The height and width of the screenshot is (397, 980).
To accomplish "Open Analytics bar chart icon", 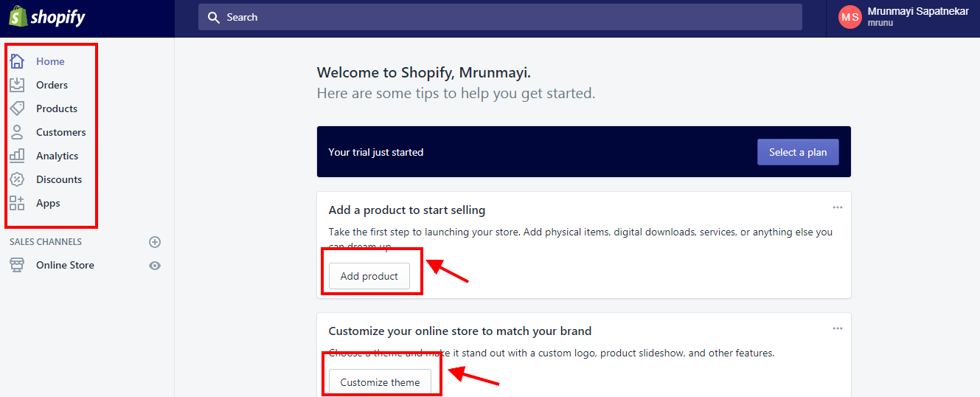I will (17, 156).
